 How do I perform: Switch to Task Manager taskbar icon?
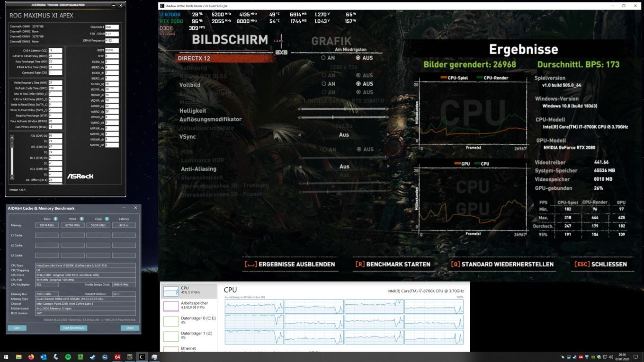click(129, 357)
